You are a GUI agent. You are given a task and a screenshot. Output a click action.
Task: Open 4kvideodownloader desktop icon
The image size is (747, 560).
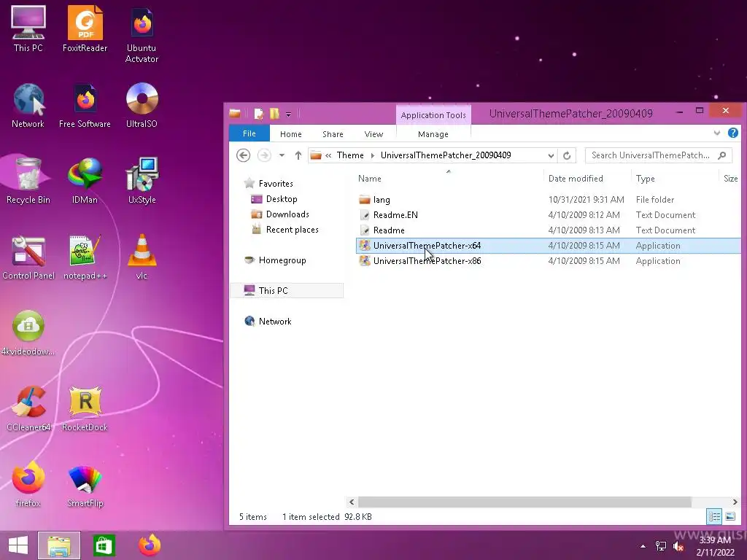(28, 332)
